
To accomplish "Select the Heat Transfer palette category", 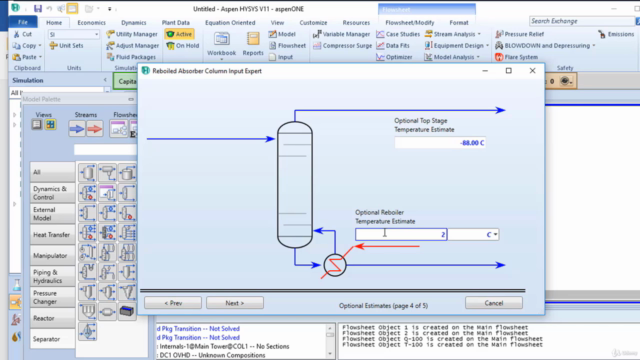I will tap(52, 234).
